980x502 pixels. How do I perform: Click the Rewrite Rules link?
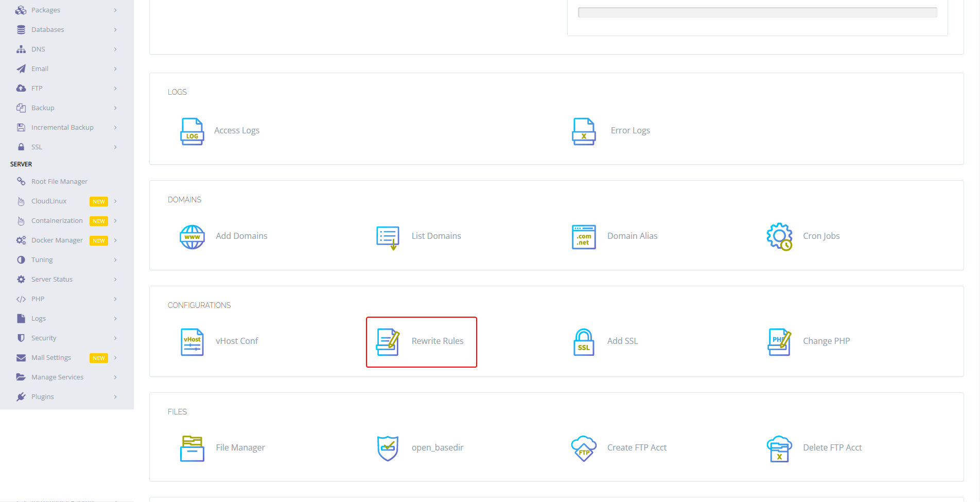[437, 341]
